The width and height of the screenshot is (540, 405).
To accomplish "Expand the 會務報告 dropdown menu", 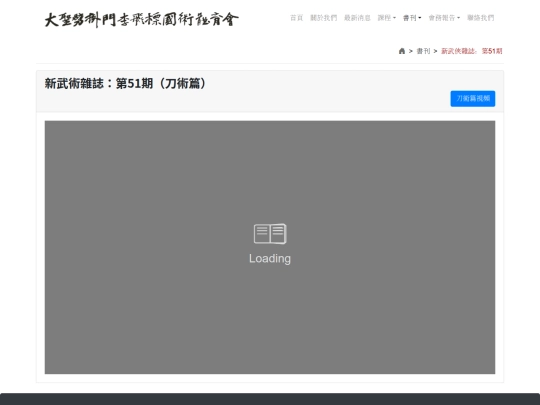I will click(x=444, y=18).
